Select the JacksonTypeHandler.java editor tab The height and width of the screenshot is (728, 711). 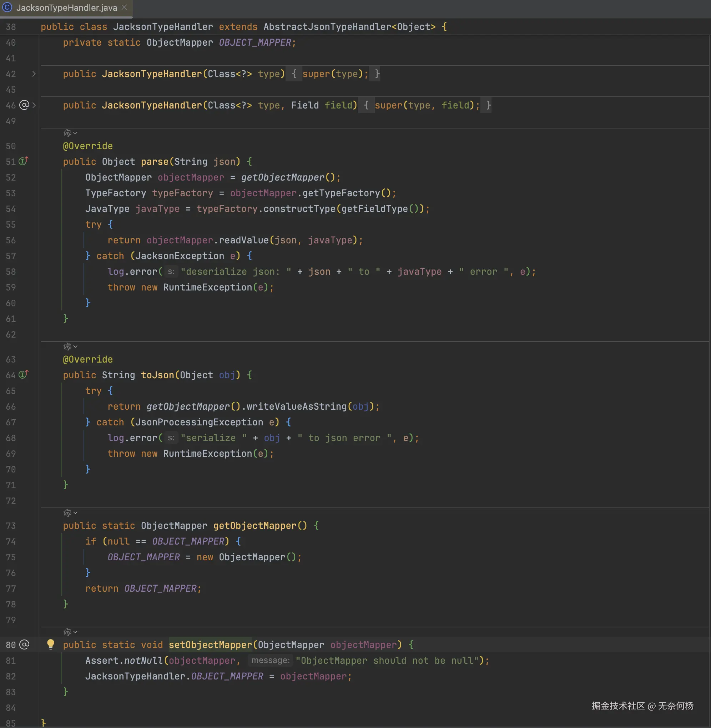pyautogui.click(x=66, y=8)
